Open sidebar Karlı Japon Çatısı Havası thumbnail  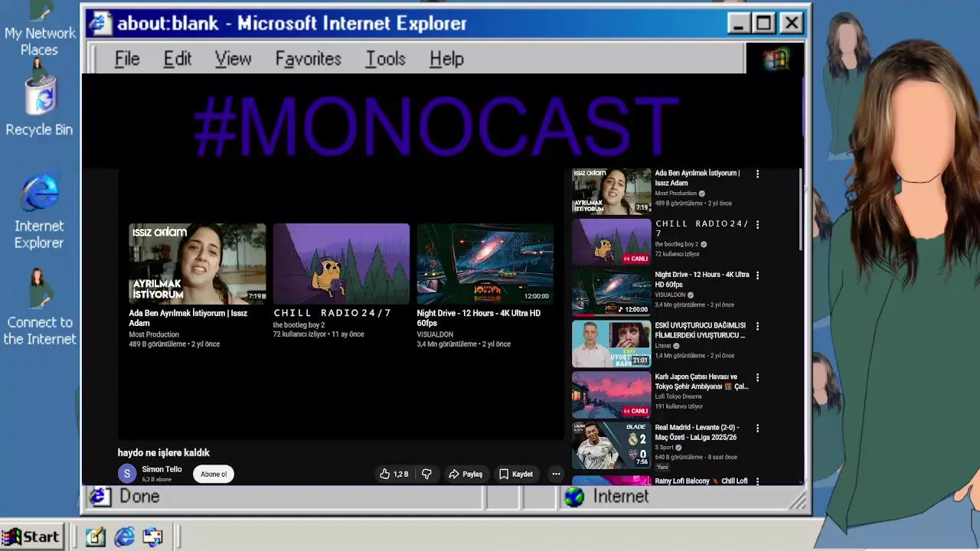tap(611, 395)
